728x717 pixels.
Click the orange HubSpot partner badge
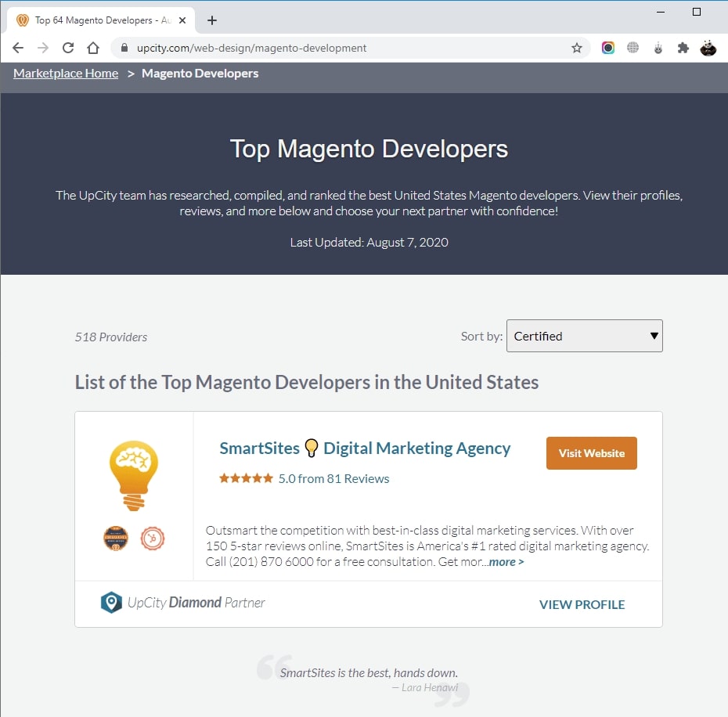(153, 539)
